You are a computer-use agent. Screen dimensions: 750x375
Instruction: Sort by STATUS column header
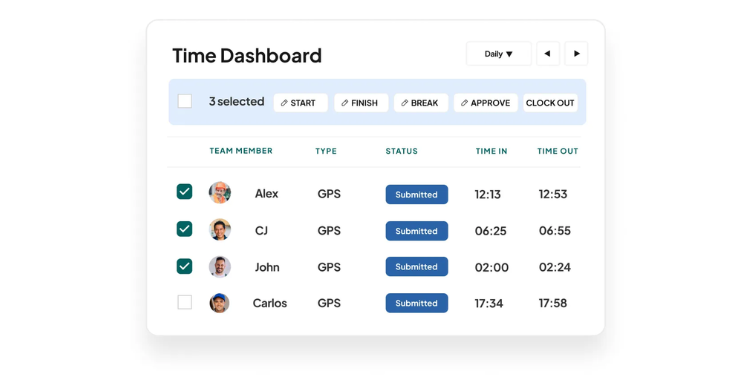402,151
